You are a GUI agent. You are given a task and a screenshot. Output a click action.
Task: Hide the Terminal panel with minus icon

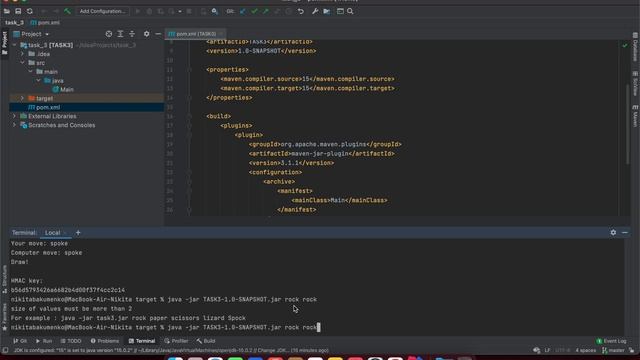click(625, 233)
